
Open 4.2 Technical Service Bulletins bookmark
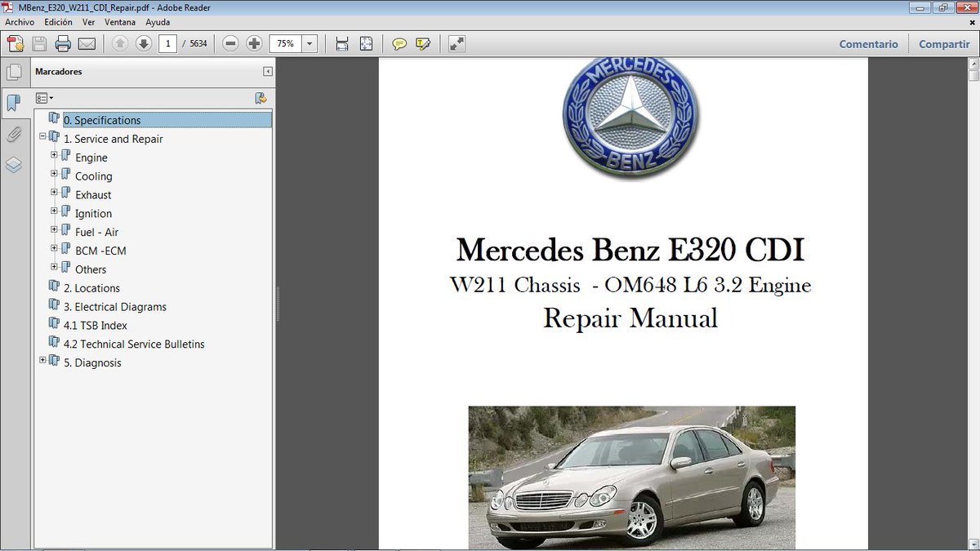[134, 344]
